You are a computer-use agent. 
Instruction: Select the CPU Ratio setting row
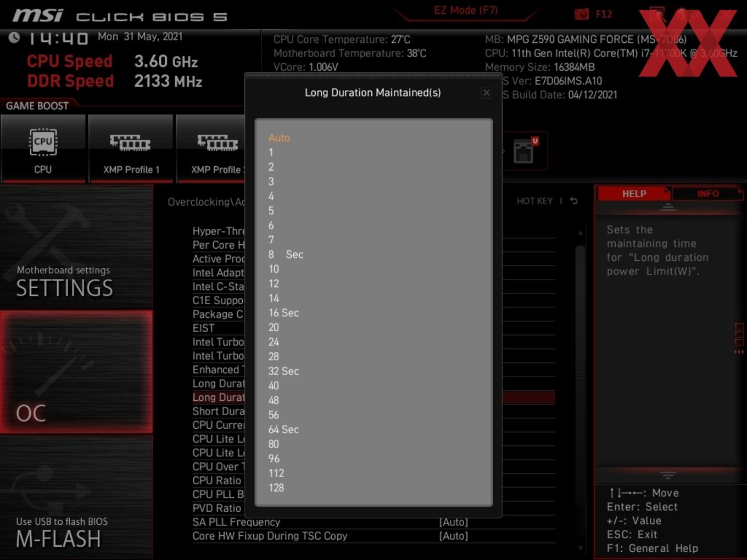click(218, 480)
